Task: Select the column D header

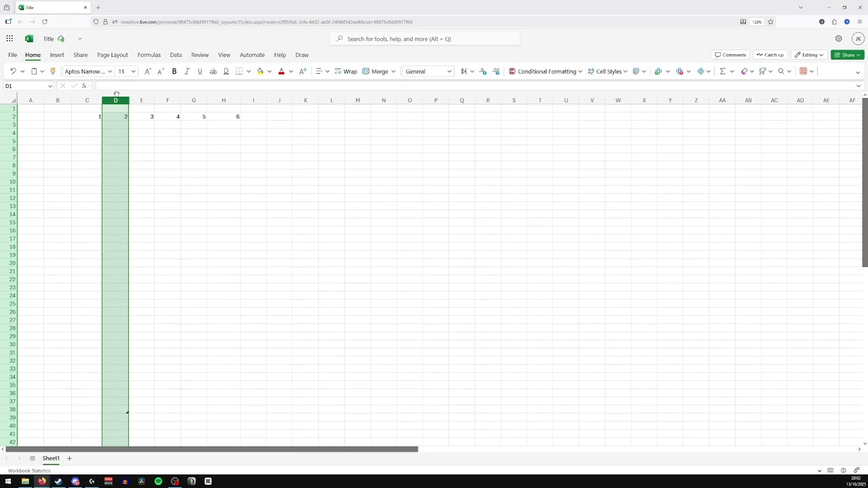Action: point(115,100)
